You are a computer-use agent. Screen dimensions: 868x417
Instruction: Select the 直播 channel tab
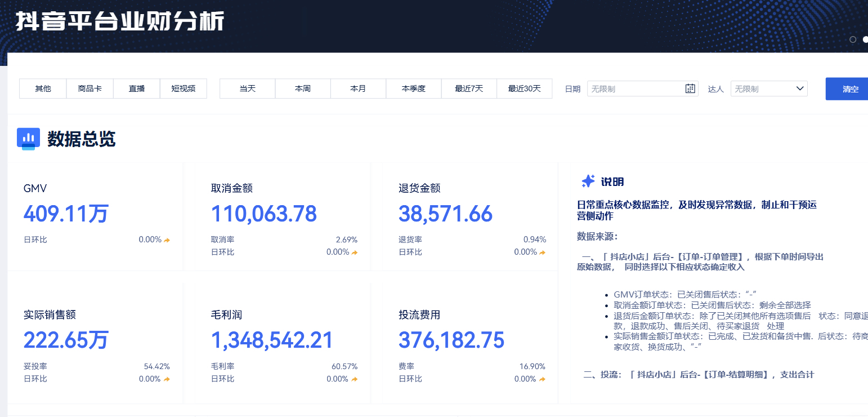[x=137, y=88]
